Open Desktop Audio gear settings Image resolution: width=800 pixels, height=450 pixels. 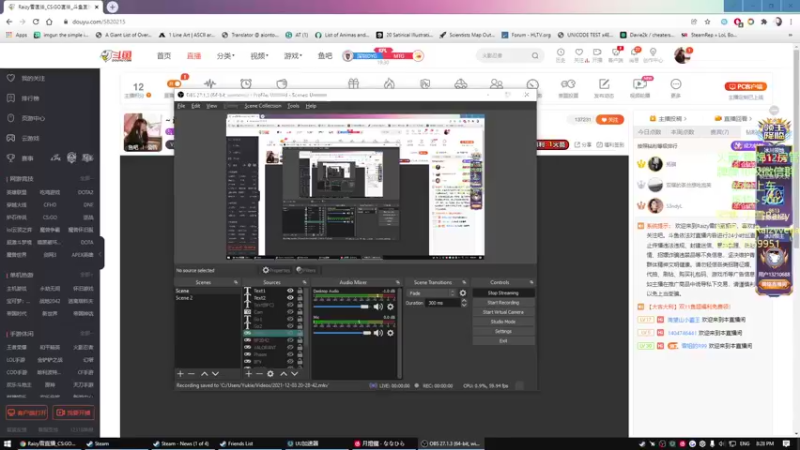click(390, 307)
